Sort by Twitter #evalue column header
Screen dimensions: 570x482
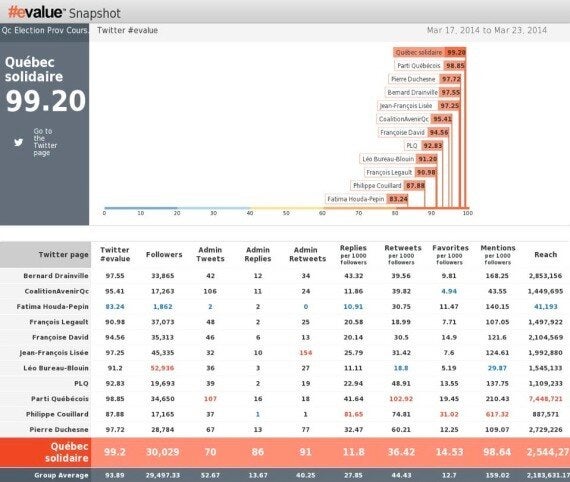point(115,254)
